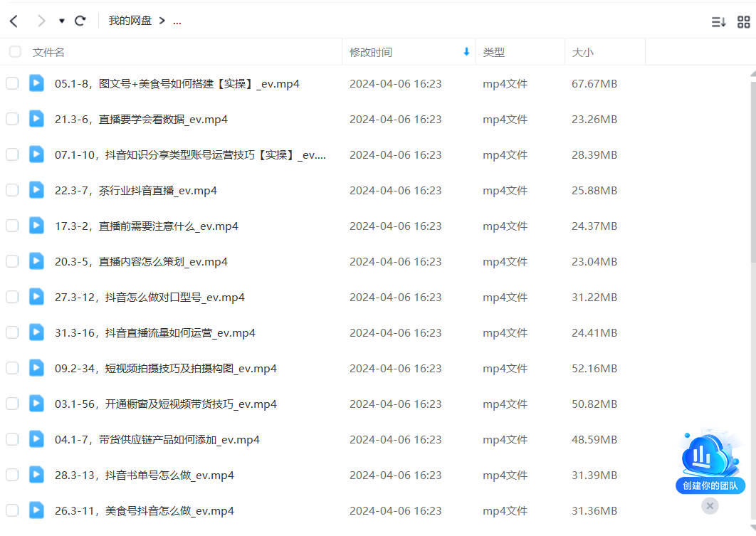This screenshot has width=756, height=536.
Task: Click the cloud team promo icon
Action: point(710,454)
